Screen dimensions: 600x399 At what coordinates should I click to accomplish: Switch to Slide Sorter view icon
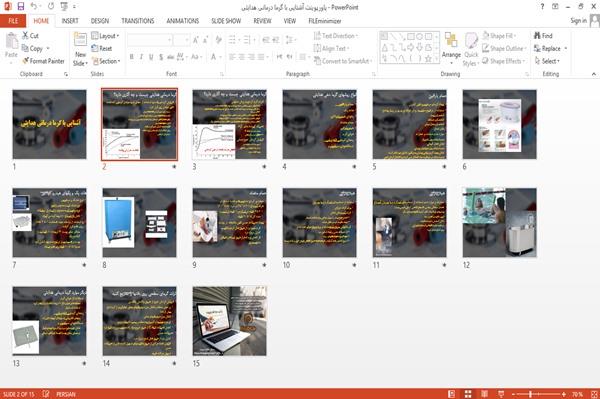[468, 394]
